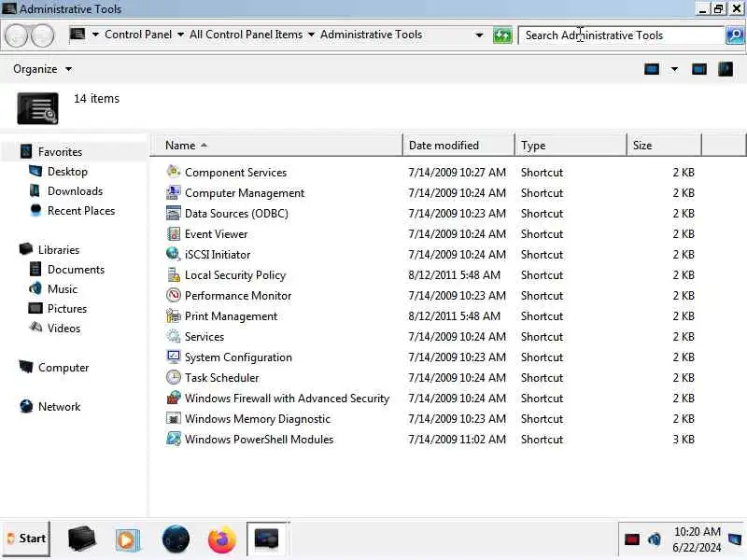This screenshot has height=560, width=747.
Task: Click the Back navigation button
Action: click(x=17, y=35)
